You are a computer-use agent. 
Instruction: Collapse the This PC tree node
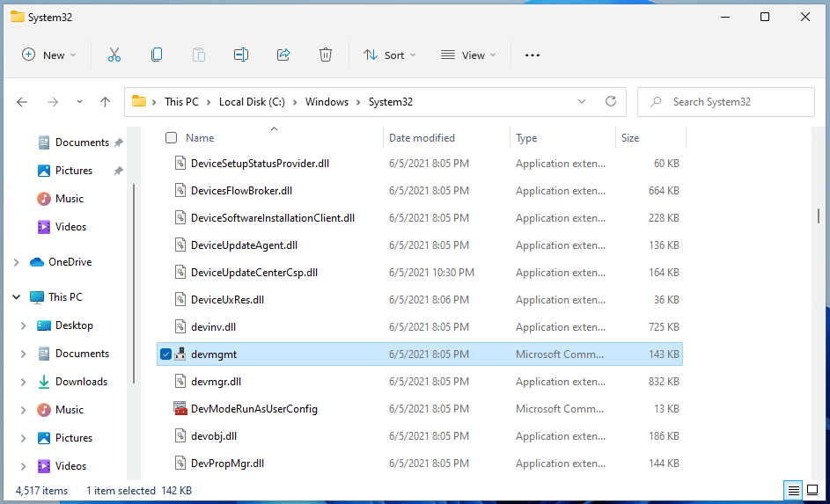pos(17,297)
